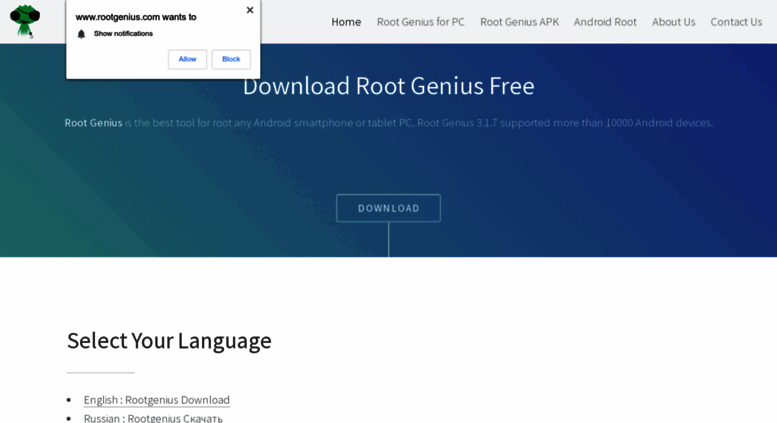Click the DOWNLOAD button
Viewport: 777px width, 423px height.
(x=388, y=208)
